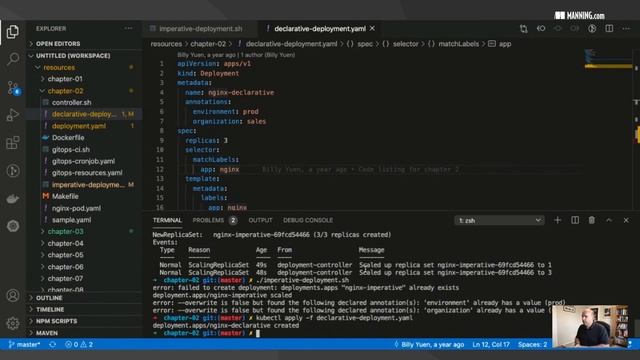Image resolution: width=640 pixels, height=360 pixels.
Task: Click Ln 12, Col 17 in status bar
Action: click(x=491, y=344)
